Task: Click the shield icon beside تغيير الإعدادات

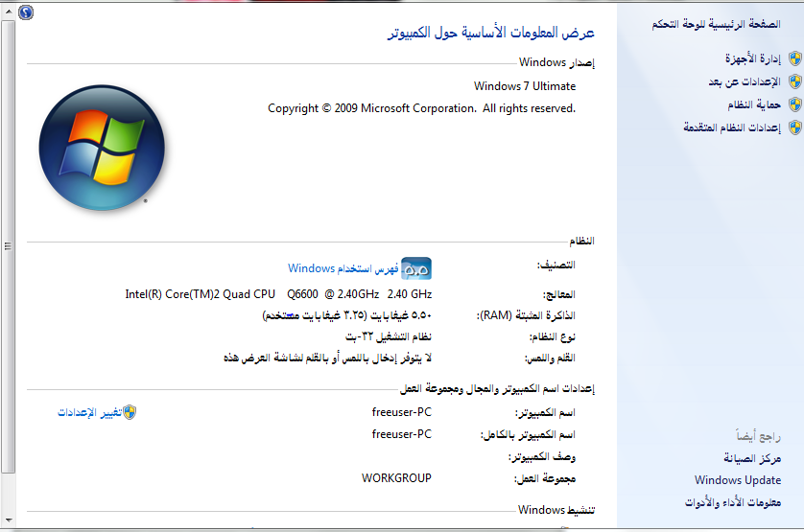Action: (130, 412)
